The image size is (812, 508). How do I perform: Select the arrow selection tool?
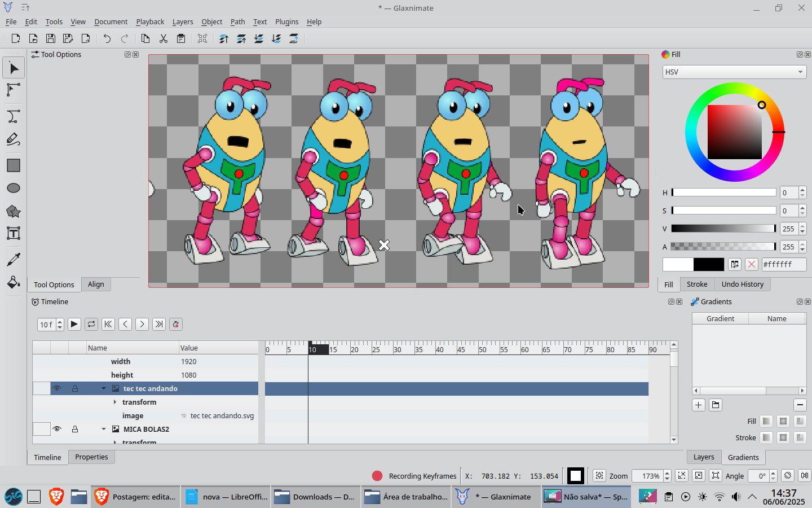pyautogui.click(x=14, y=69)
